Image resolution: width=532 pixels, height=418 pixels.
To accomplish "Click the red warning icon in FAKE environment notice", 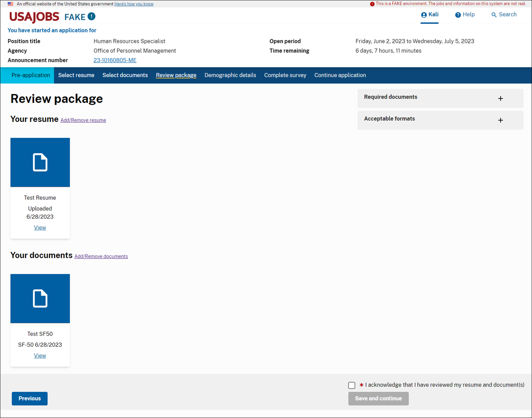I will 372,4.
